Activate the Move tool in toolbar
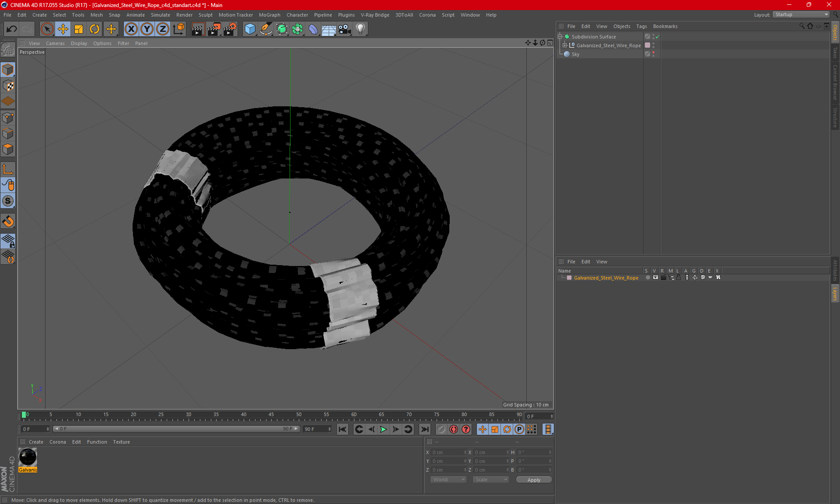Screen dimensions: 840x504 coord(63,29)
